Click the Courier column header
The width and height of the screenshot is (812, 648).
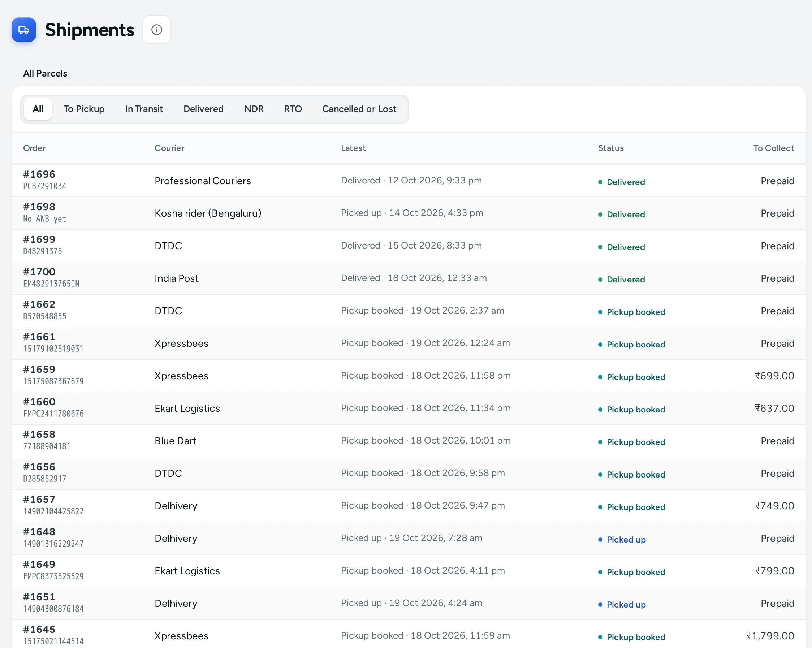coord(169,148)
